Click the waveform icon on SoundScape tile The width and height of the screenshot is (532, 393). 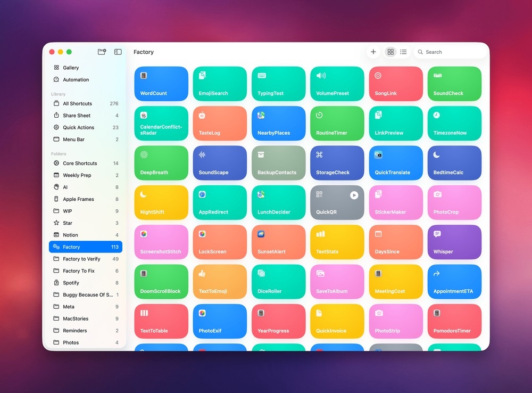202,155
